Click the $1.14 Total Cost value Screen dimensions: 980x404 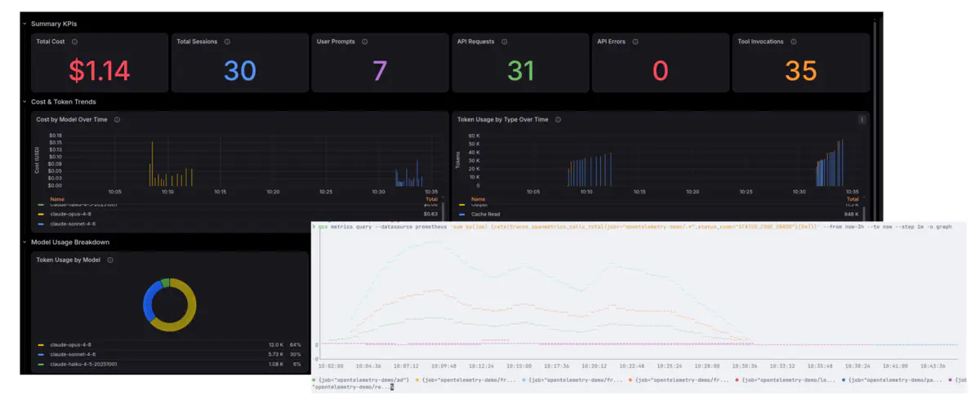(100, 71)
